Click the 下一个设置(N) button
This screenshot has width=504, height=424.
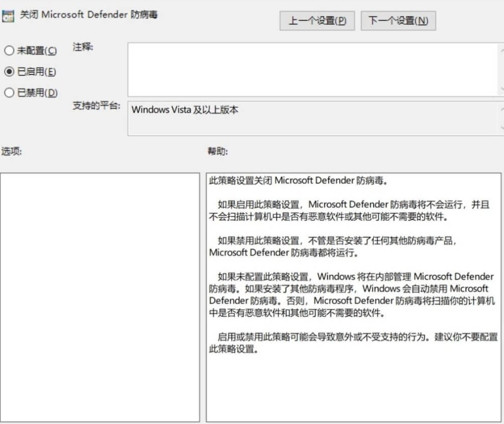pyautogui.click(x=397, y=21)
